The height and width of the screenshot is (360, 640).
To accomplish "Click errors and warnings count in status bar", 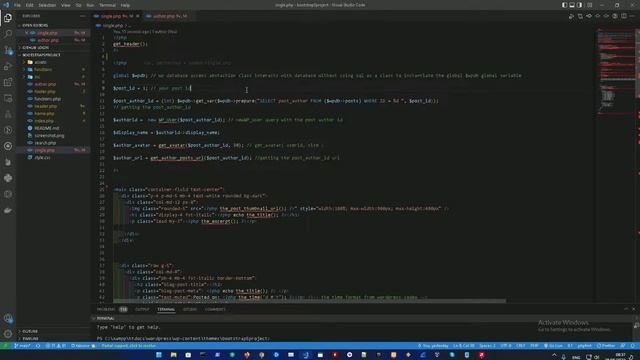I will 56,346.
